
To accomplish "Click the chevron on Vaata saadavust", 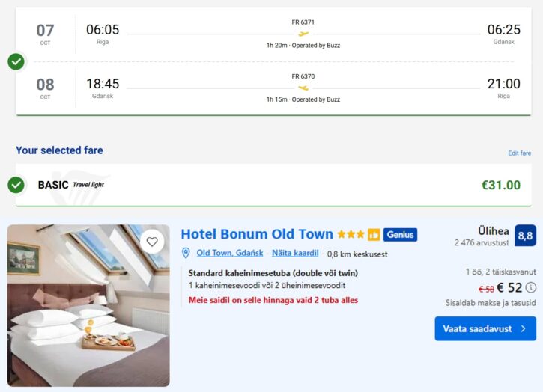I will coord(524,328).
